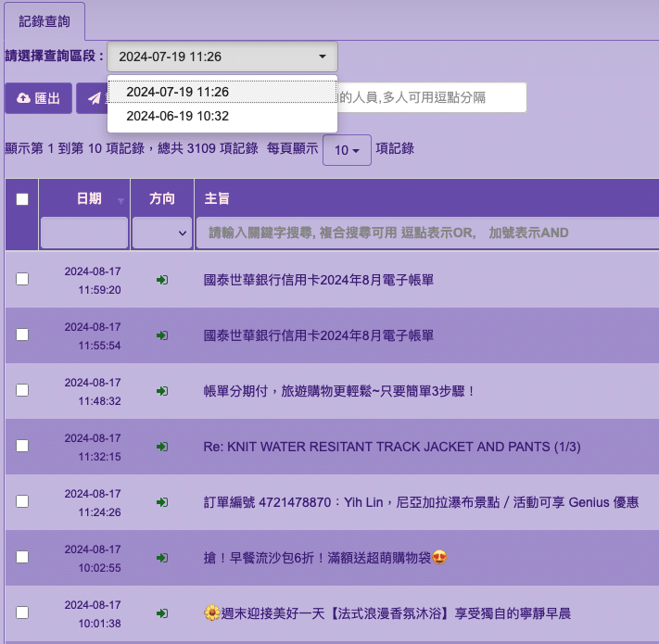The width and height of the screenshot is (659, 644).
Task: Check the row dated 2024-08-17 11:55:54
Action: click(22, 335)
